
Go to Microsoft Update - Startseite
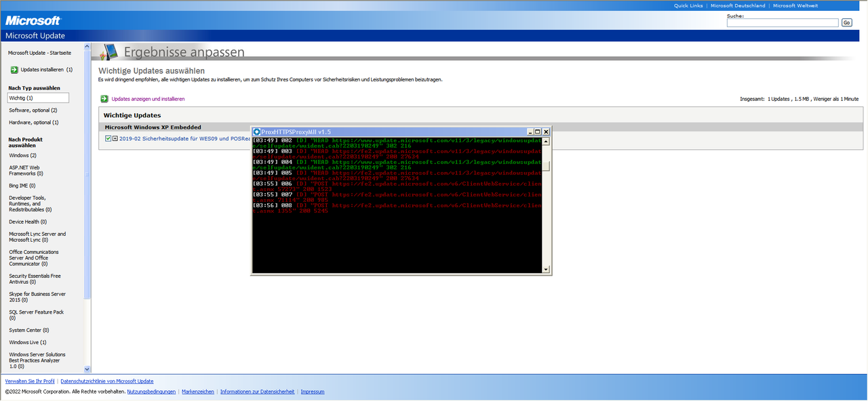click(x=39, y=53)
